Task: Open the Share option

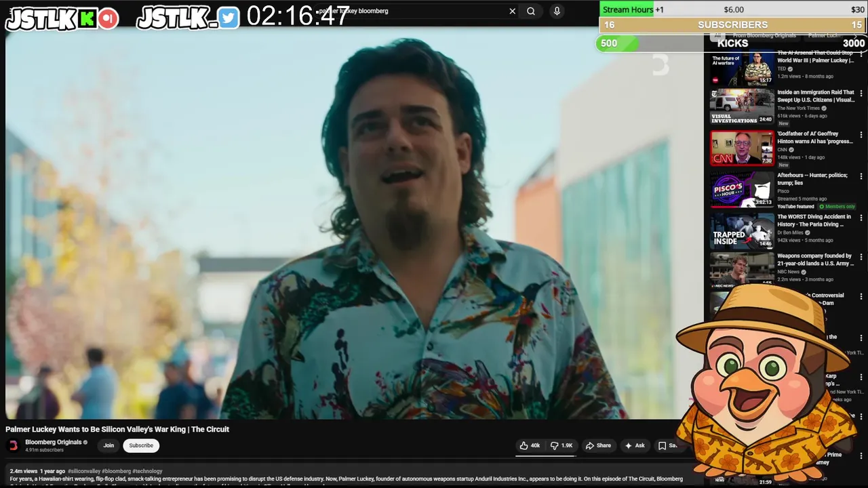Action: pos(598,445)
